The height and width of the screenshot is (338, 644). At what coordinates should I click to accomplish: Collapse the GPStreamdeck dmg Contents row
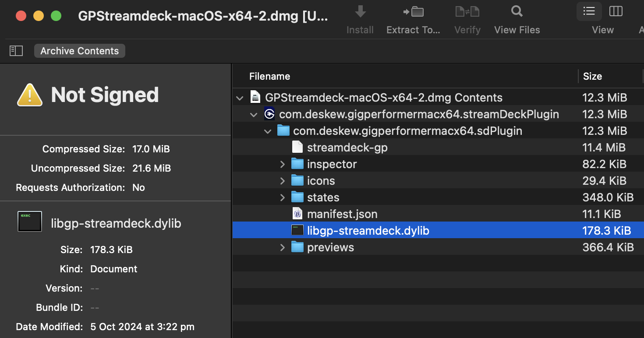[x=240, y=98]
